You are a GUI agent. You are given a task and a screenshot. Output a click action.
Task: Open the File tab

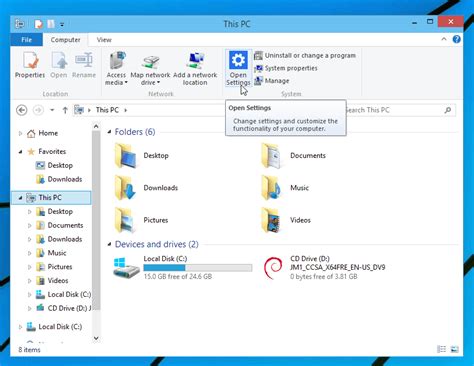coord(26,40)
